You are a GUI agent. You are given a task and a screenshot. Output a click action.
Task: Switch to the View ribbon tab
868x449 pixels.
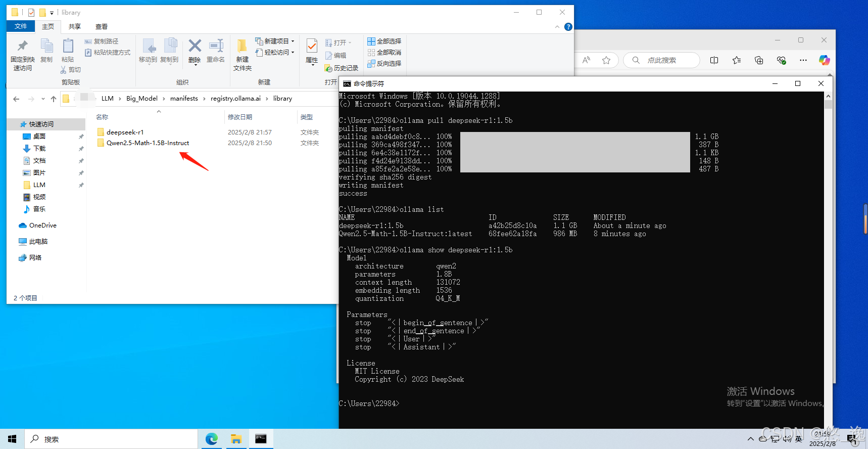click(102, 26)
